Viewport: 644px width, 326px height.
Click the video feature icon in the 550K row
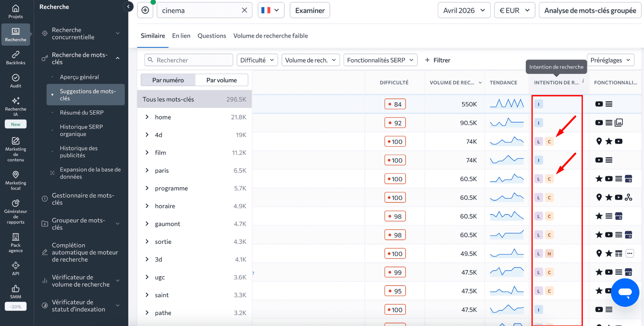(x=599, y=104)
